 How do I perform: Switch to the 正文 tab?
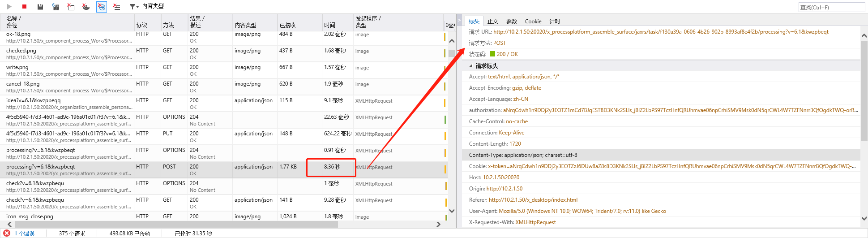click(493, 21)
